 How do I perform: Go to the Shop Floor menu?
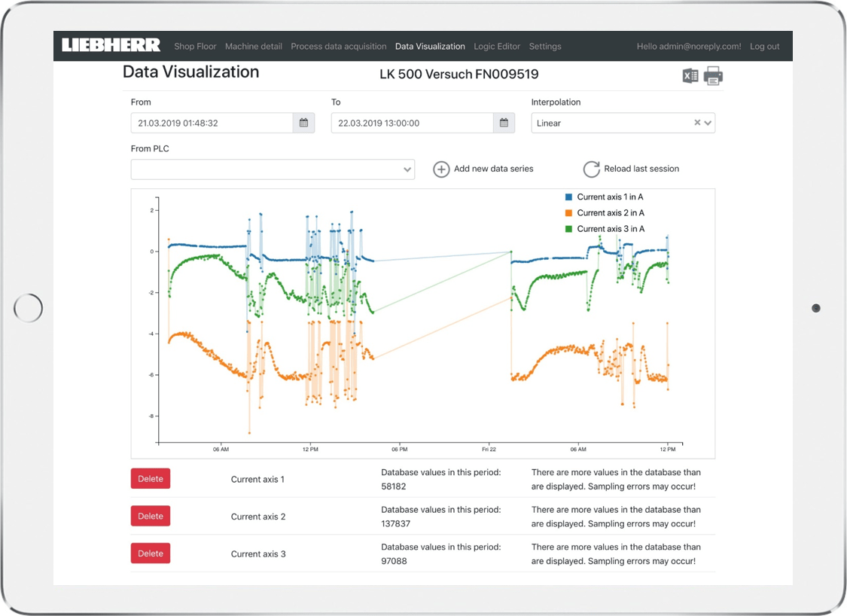pos(195,47)
